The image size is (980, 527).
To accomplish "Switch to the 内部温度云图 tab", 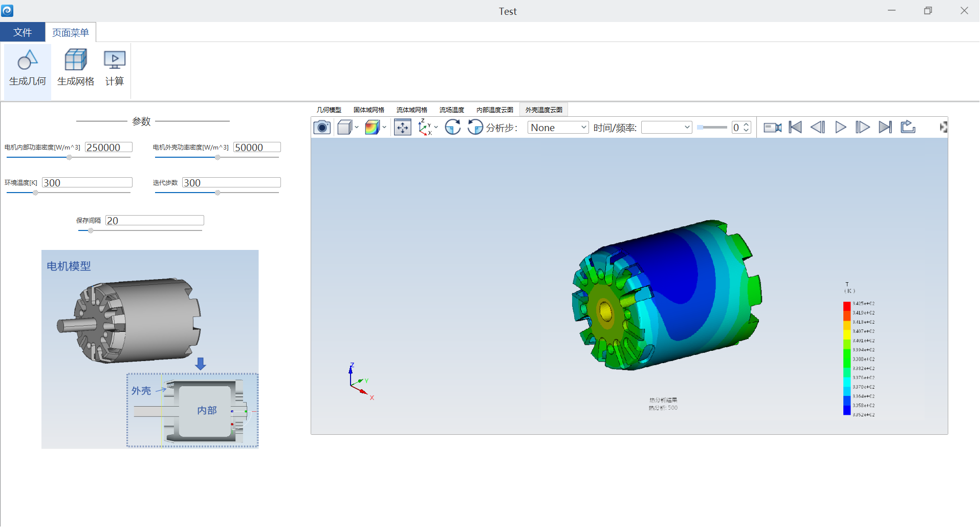I will point(495,110).
